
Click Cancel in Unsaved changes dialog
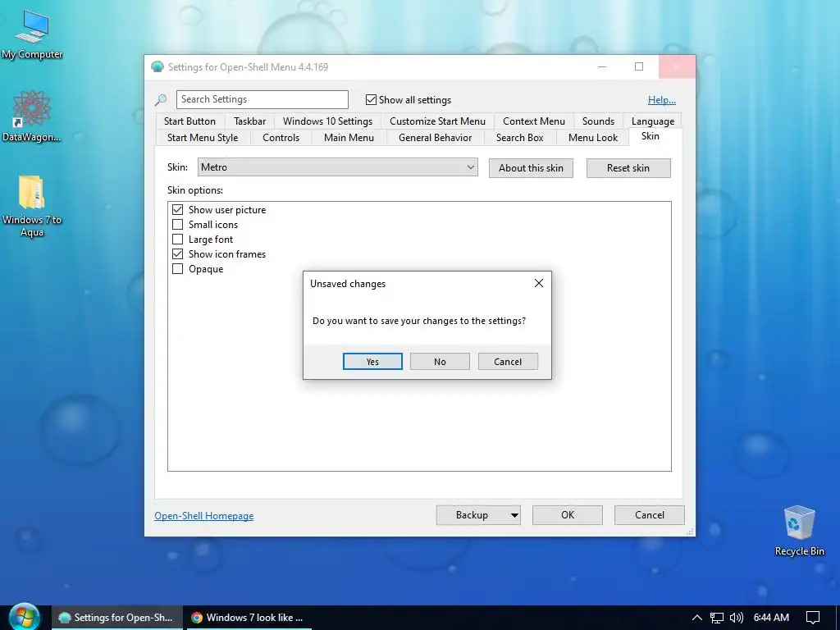coord(507,362)
